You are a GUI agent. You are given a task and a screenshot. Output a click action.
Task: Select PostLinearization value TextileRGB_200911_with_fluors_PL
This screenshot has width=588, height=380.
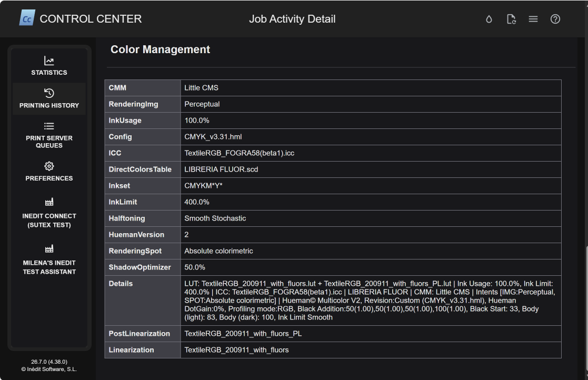[x=243, y=334]
